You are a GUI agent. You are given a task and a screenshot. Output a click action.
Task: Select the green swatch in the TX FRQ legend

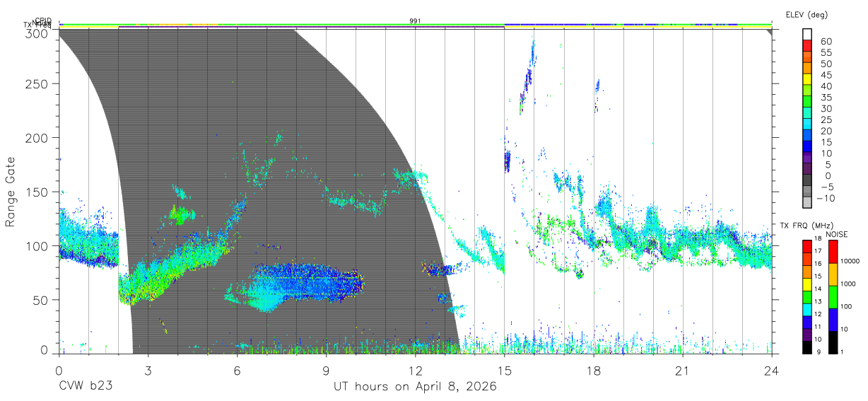tap(807, 296)
